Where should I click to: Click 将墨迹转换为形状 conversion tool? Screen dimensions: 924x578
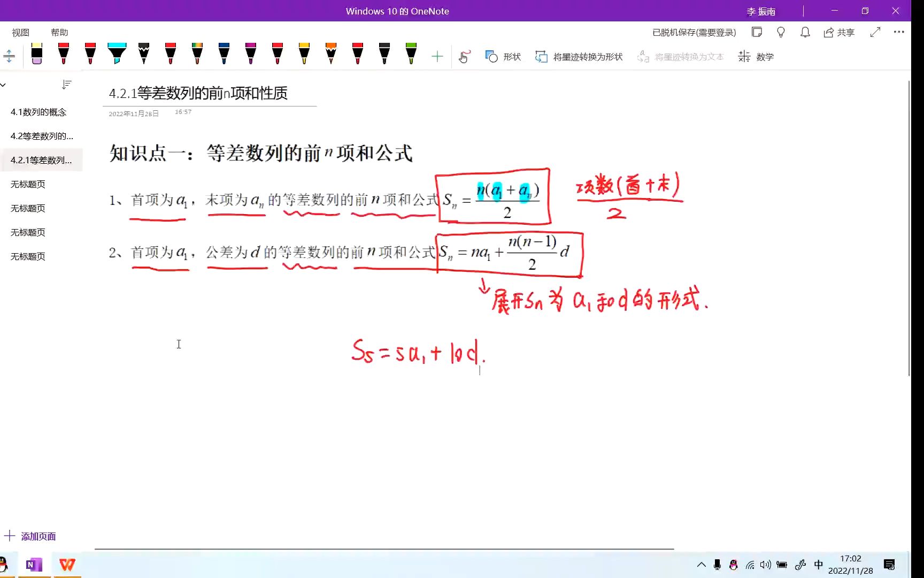[578, 56]
